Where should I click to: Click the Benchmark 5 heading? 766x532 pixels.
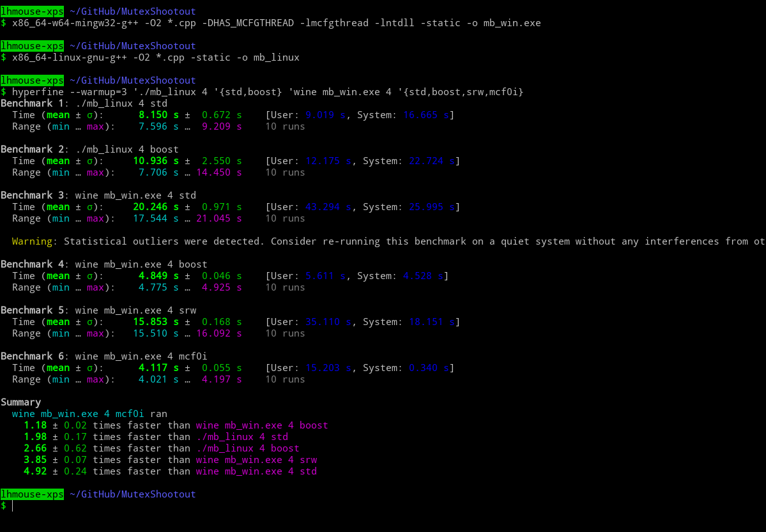click(32, 310)
